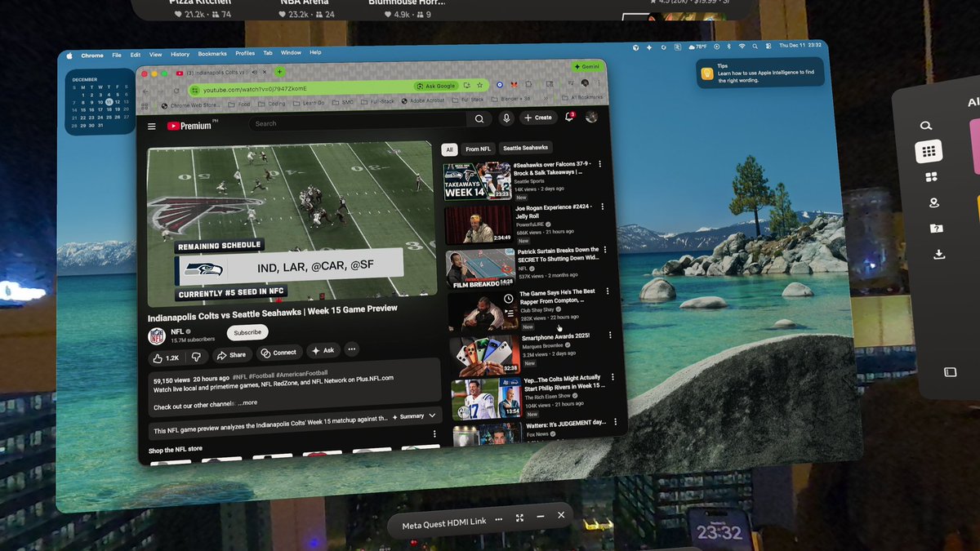Open YouTube notifications bell
Viewport: 980px width, 551px height.
pos(569,118)
